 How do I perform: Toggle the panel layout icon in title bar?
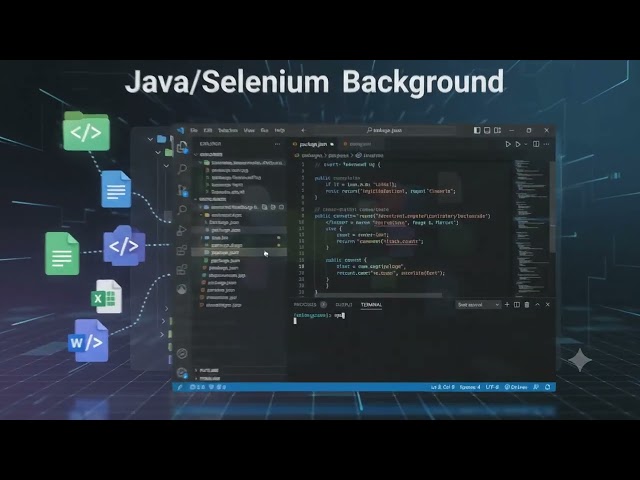(487, 130)
